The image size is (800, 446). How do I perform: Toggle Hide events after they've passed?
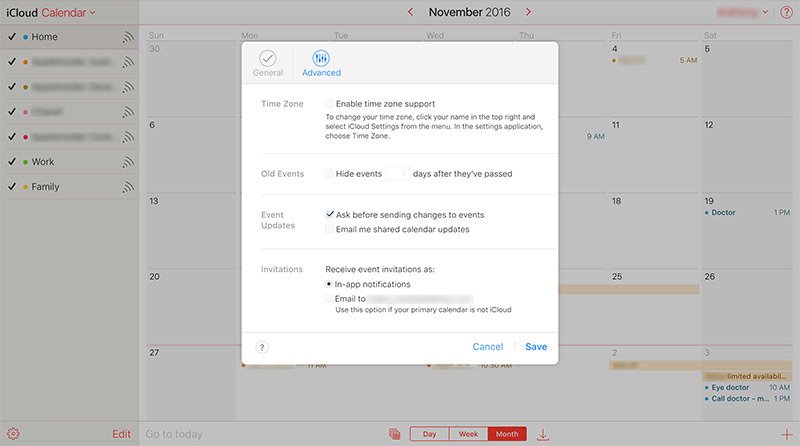coord(330,174)
